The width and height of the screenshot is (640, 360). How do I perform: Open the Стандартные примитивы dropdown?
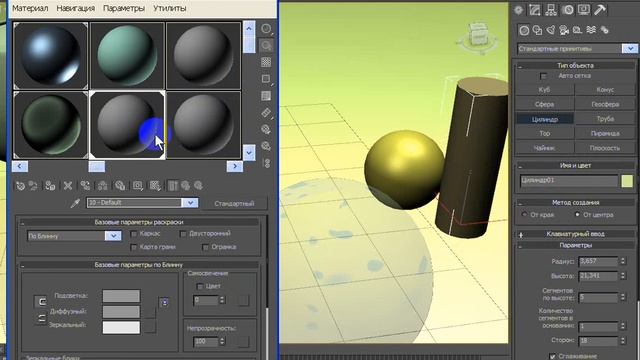[630, 49]
